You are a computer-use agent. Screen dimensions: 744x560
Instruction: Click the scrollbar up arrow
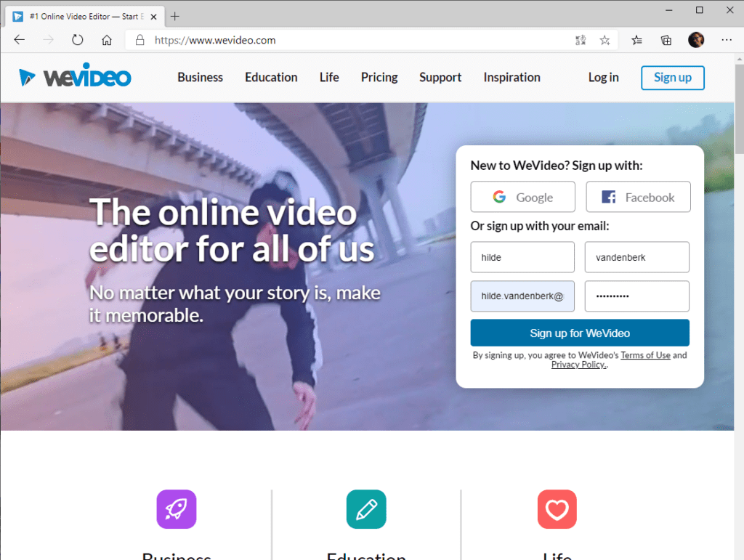[739, 60]
